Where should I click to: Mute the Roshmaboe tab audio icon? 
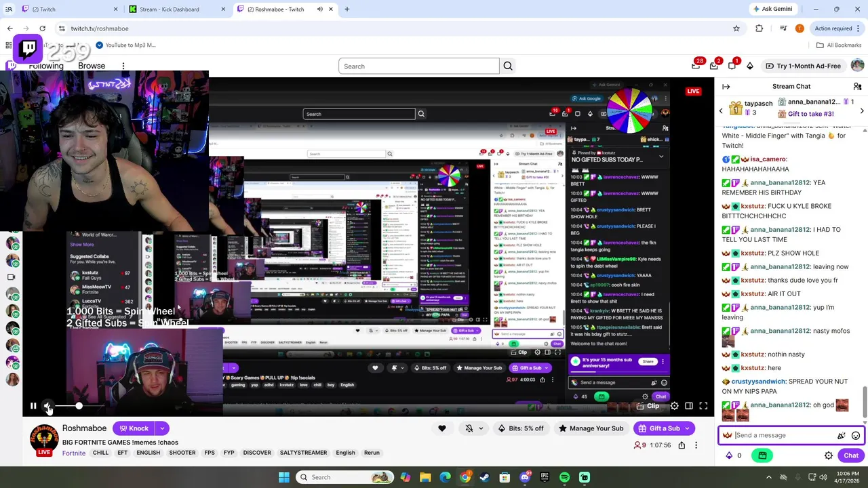320,9
